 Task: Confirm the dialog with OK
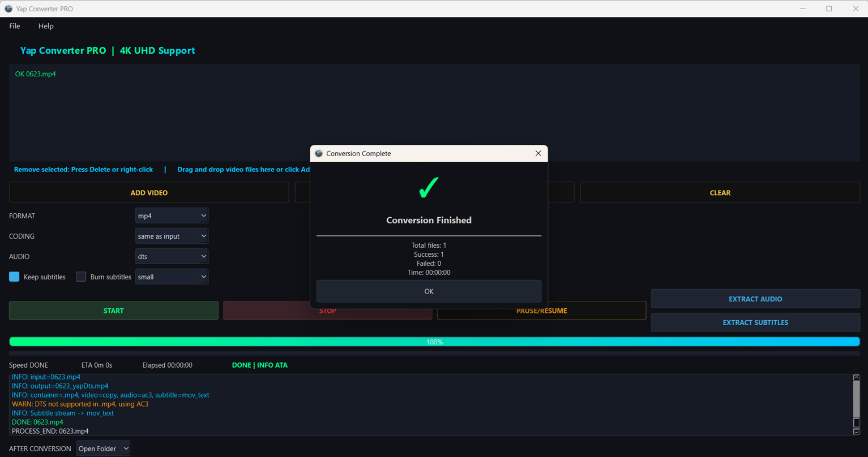pyautogui.click(x=429, y=291)
